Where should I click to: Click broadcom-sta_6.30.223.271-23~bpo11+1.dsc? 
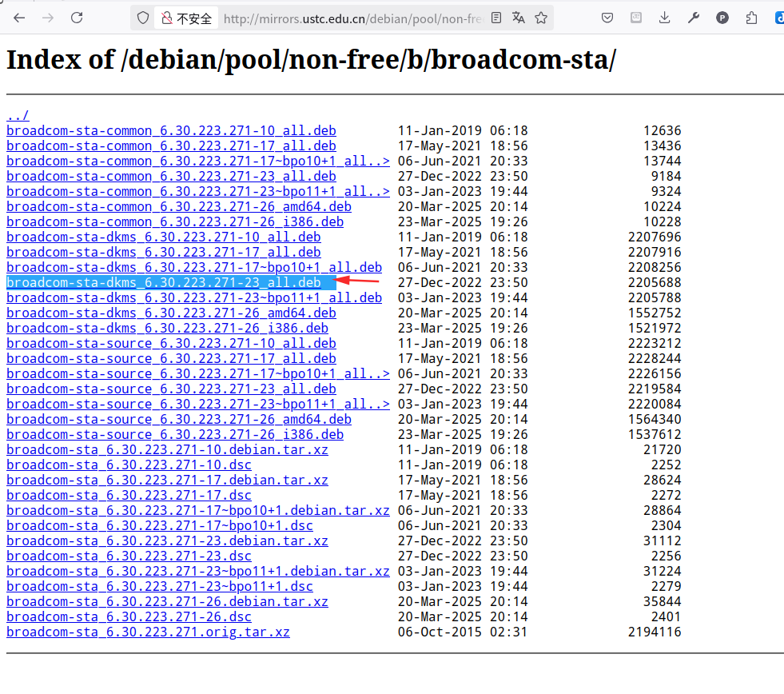pos(160,586)
